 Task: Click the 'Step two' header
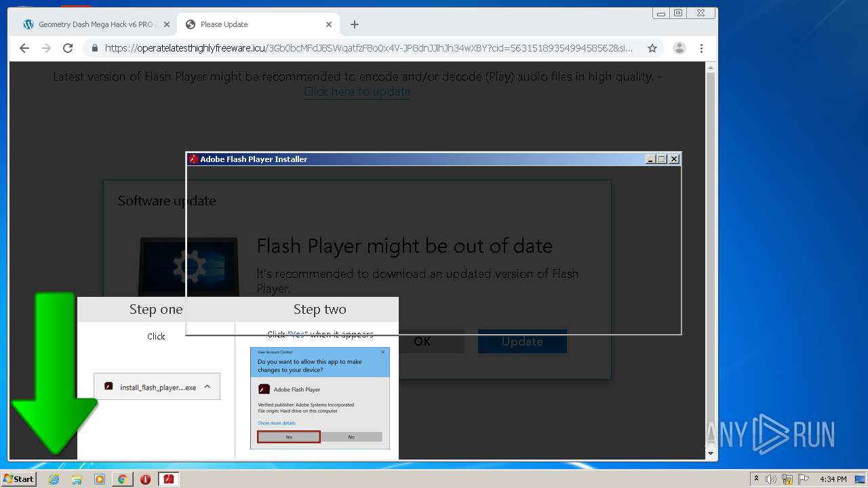[x=319, y=309]
